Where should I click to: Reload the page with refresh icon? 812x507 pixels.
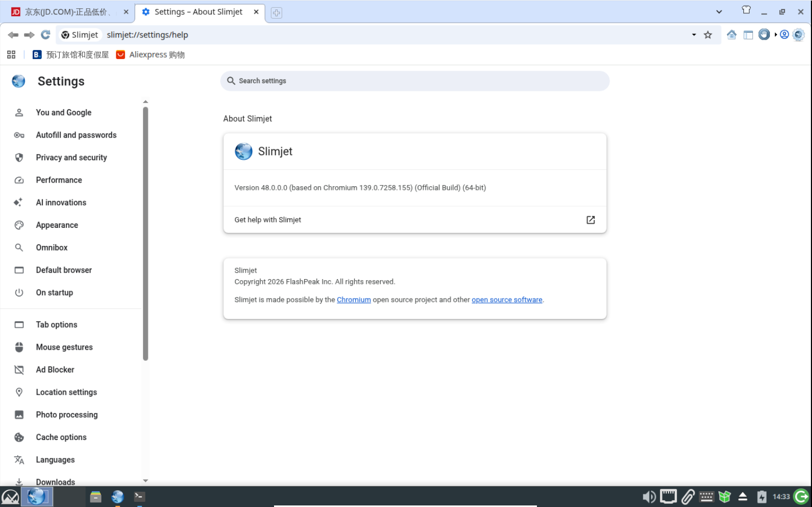45,35
